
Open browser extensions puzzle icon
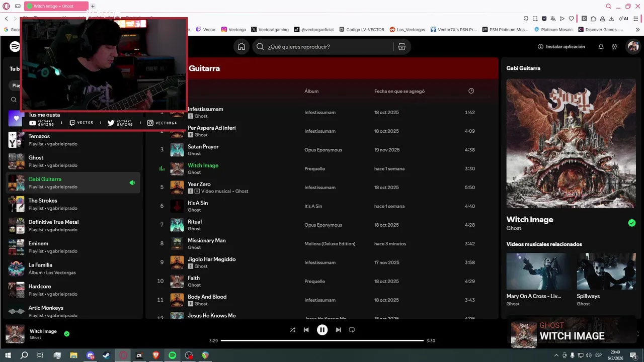(593, 19)
